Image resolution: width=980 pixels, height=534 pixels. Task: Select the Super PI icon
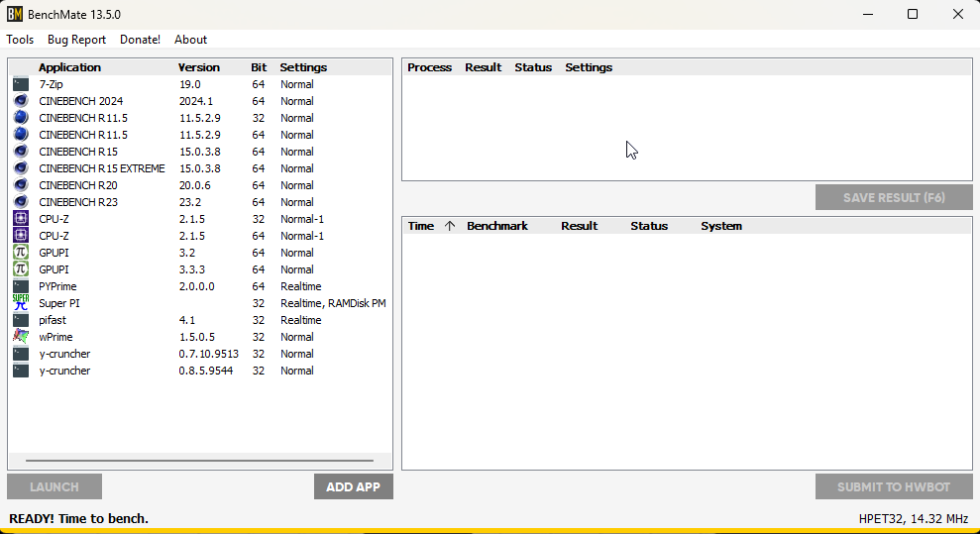point(21,303)
